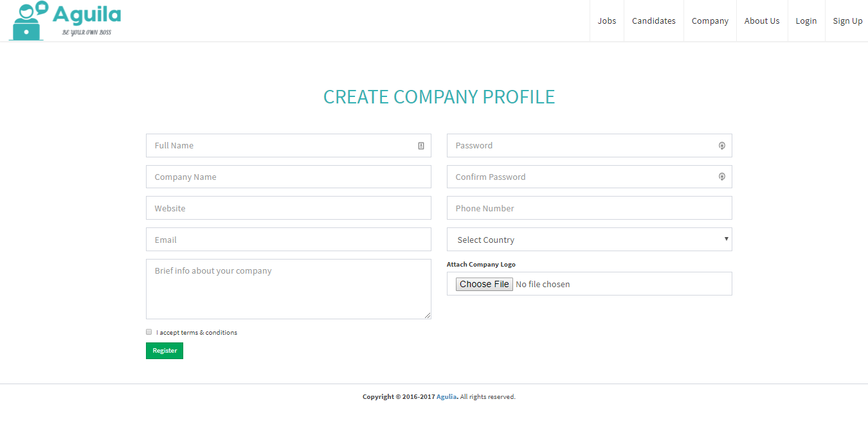Focus the Company Name input field

(289, 177)
